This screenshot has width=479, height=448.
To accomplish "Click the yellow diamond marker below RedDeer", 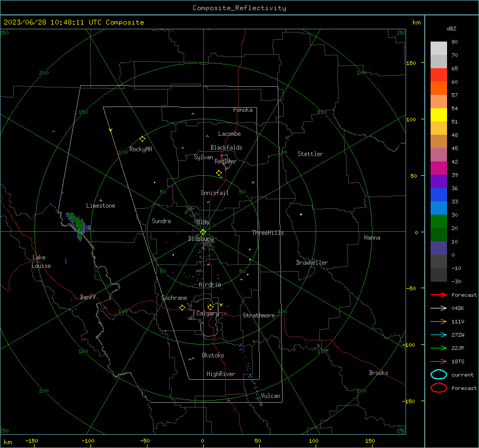I will point(219,173).
